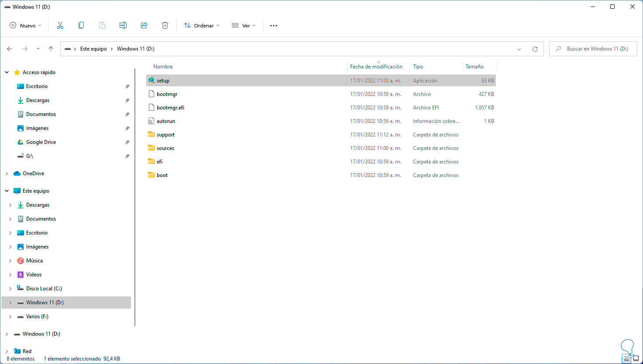
Task: Open Disco Local (C:) drive
Action: 44,289
